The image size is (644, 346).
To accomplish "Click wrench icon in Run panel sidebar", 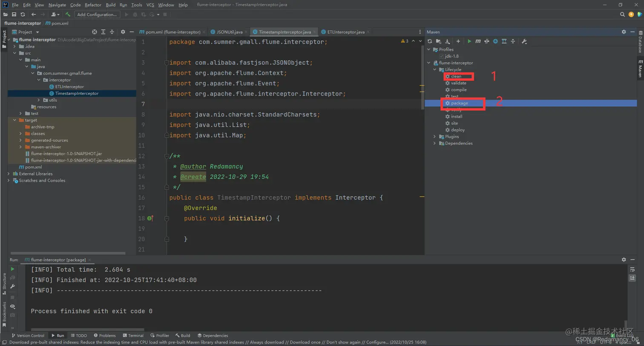I will pos(12,286).
